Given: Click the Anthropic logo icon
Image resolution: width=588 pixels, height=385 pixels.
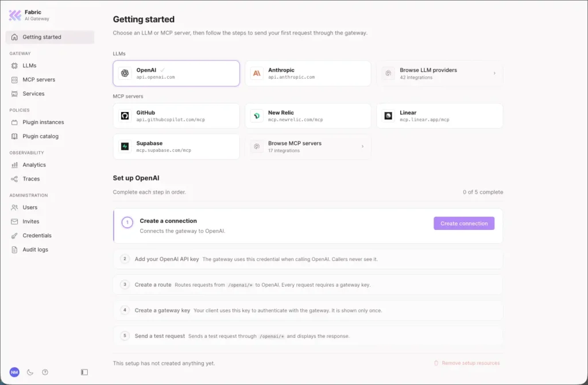Looking at the screenshot, I should pyautogui.click(x=257, y=73).
